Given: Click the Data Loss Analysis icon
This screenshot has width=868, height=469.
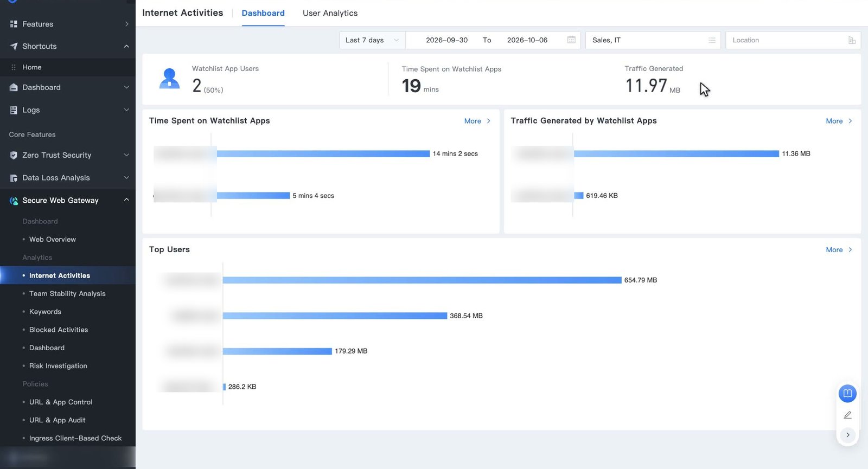Looking at the screenshot, I should pos(14,178).
